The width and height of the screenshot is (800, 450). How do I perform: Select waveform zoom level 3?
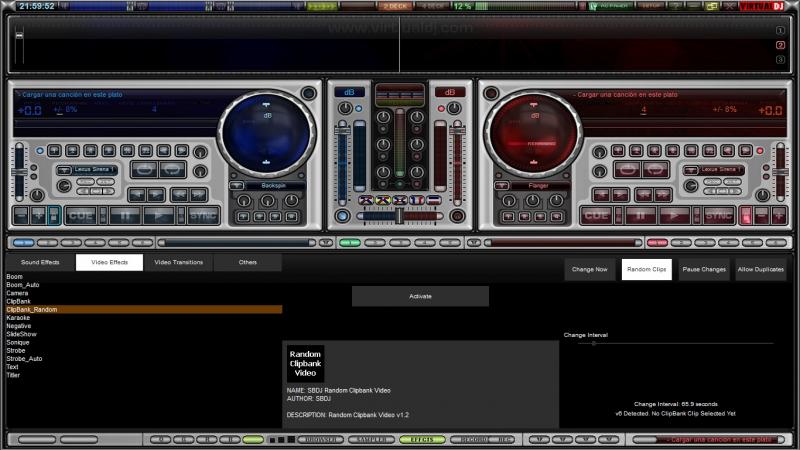coord(780,59)
